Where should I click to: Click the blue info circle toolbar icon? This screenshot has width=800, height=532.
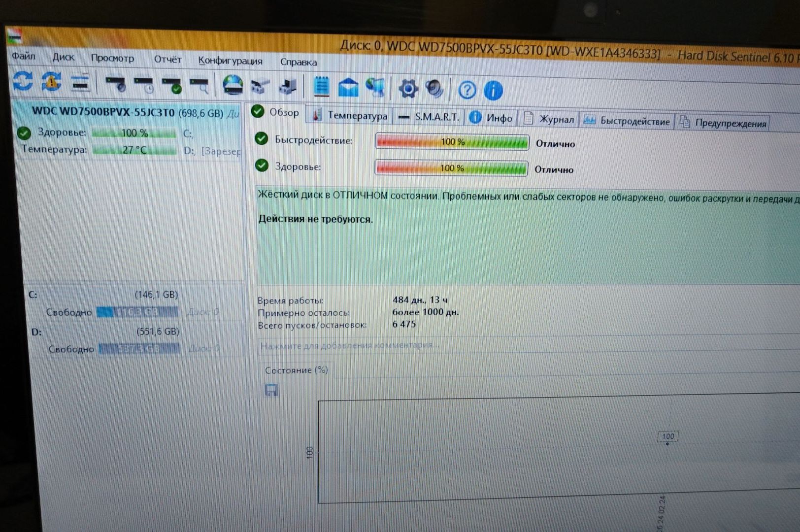click(x=493, y=91)
